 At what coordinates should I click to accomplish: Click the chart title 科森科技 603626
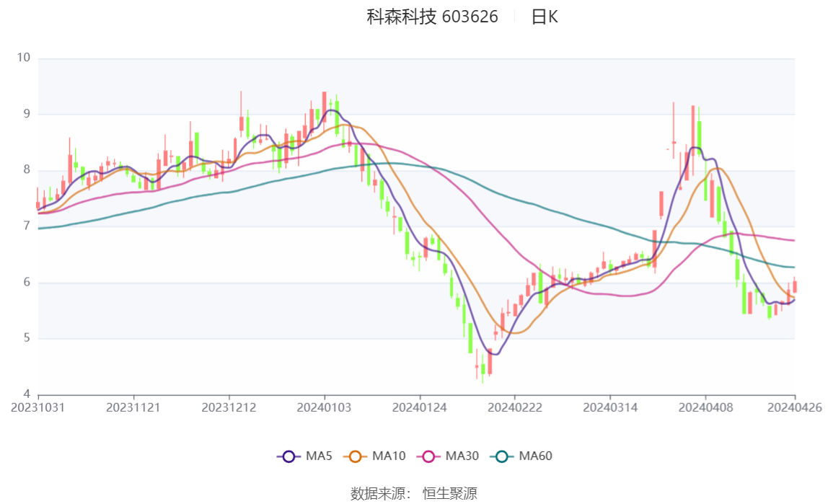point(433,17)
